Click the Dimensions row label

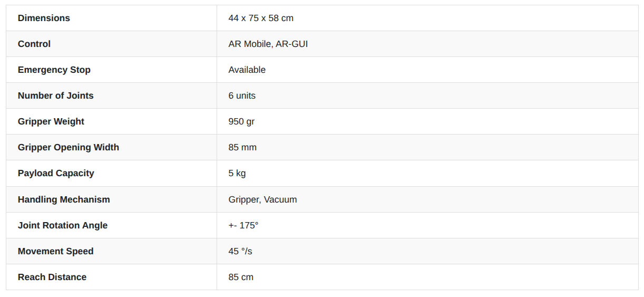pyautogui.click(x=44, y=18)
